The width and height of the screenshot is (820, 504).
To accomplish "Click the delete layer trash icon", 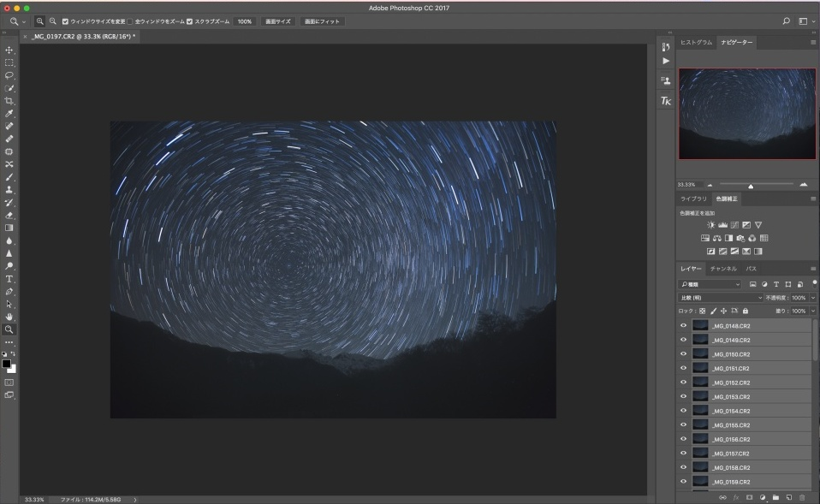I will tap(802, 498).
